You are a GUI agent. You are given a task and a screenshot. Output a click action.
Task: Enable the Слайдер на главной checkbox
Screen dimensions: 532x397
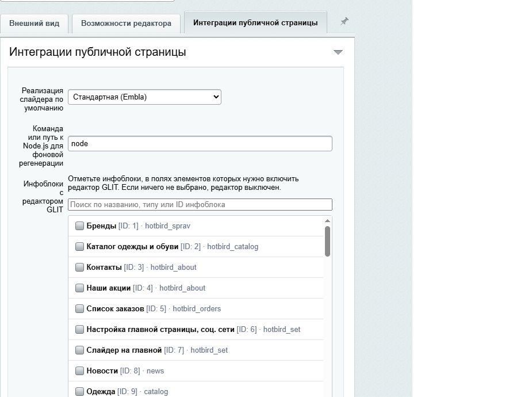click(x=79, y=350)
